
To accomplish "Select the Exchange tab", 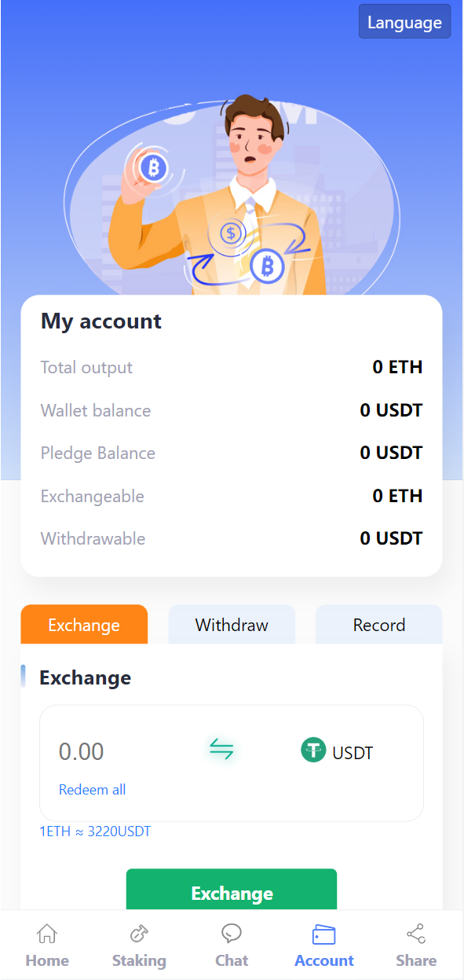I will click(84, 625).
